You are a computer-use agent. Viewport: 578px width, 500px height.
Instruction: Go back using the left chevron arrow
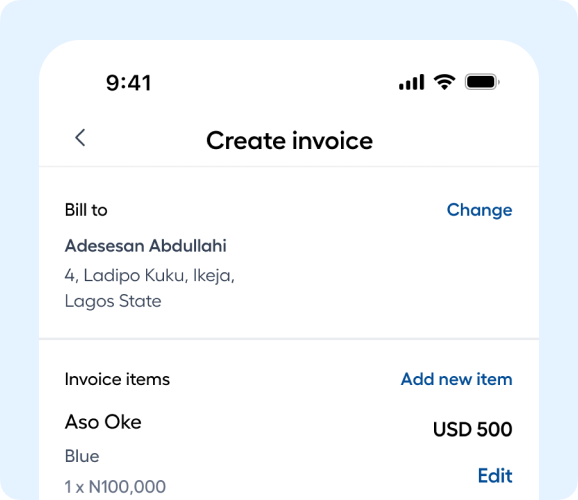[x=80, y=138]
